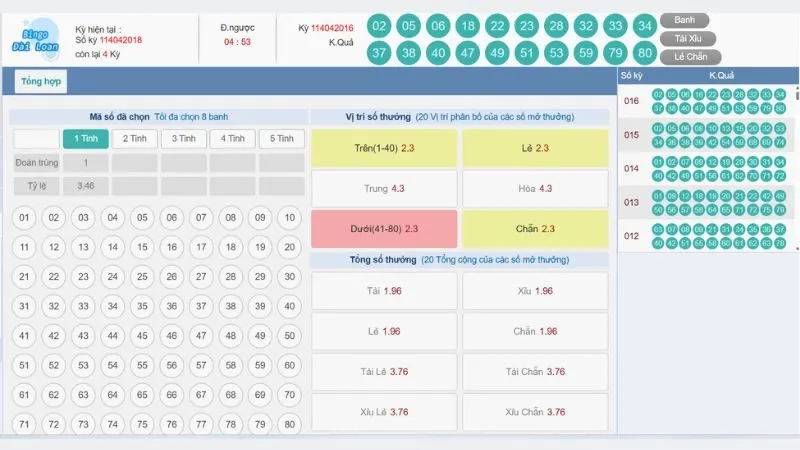
Task: Choose the Dưới(41-80) 2.3 red cell
Action: [x=384, y=229]
